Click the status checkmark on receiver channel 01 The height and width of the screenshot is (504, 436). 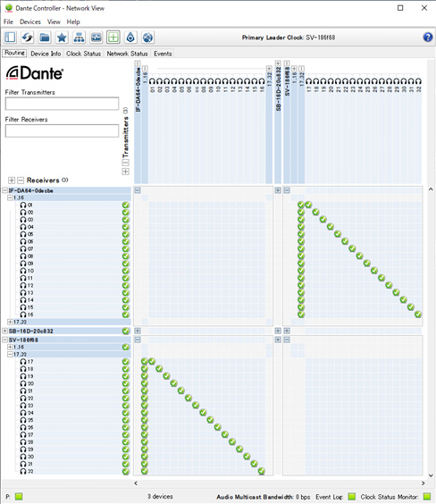[126, 205]
